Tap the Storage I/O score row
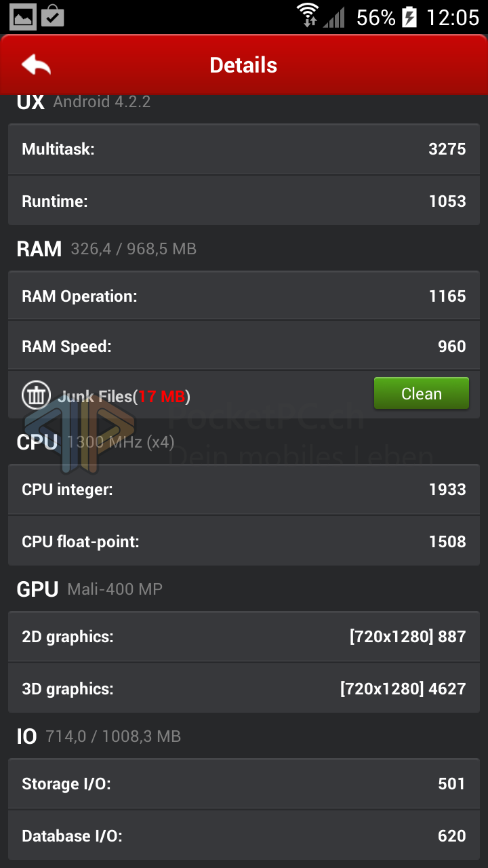Image resolution: width=488 pixels, height=868 pixels. [244, 784]
